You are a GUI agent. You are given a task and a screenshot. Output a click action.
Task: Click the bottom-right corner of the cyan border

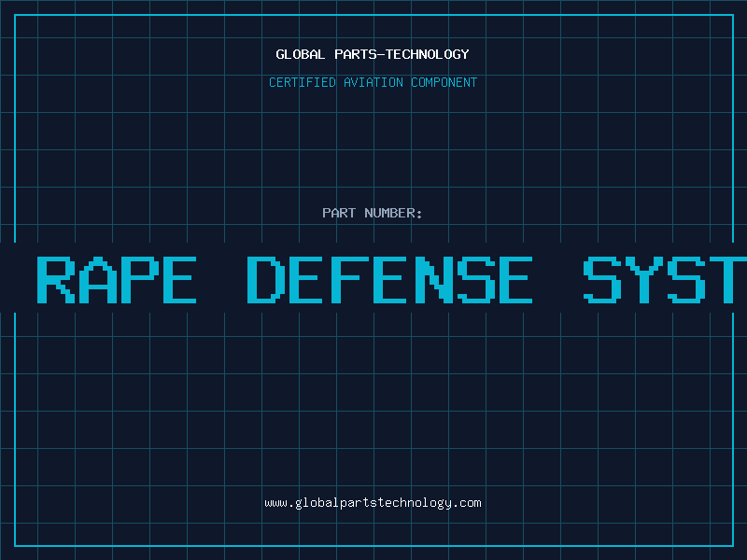click(731, 544)
